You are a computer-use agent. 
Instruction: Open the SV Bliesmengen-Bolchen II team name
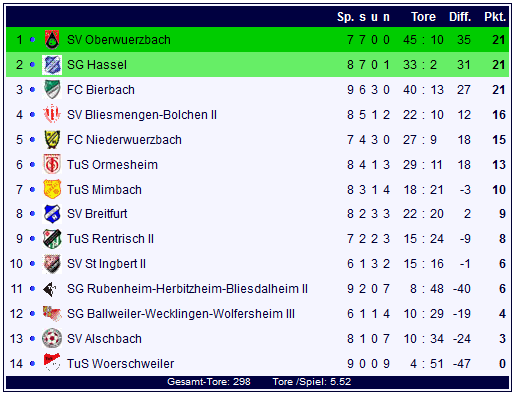click(x=142, y=115)
